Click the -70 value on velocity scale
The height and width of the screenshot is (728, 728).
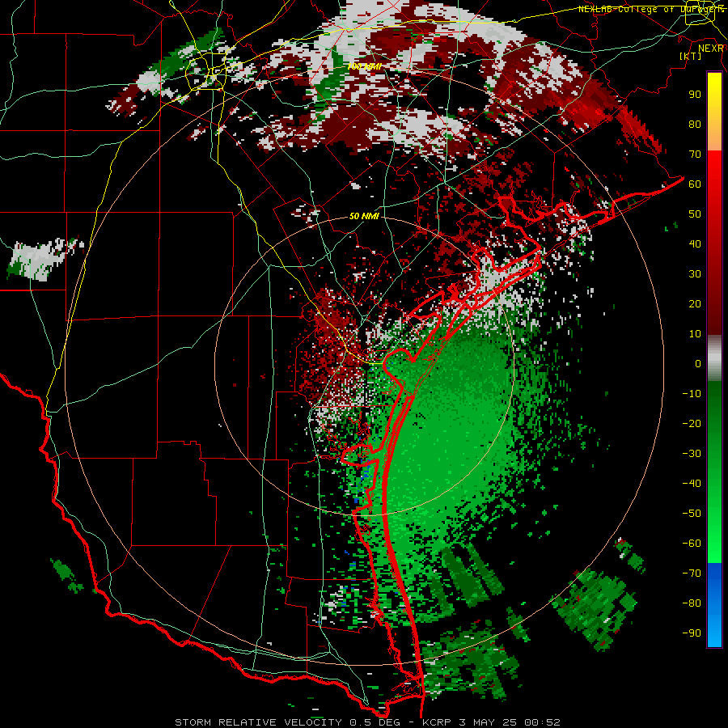[692, 574]
